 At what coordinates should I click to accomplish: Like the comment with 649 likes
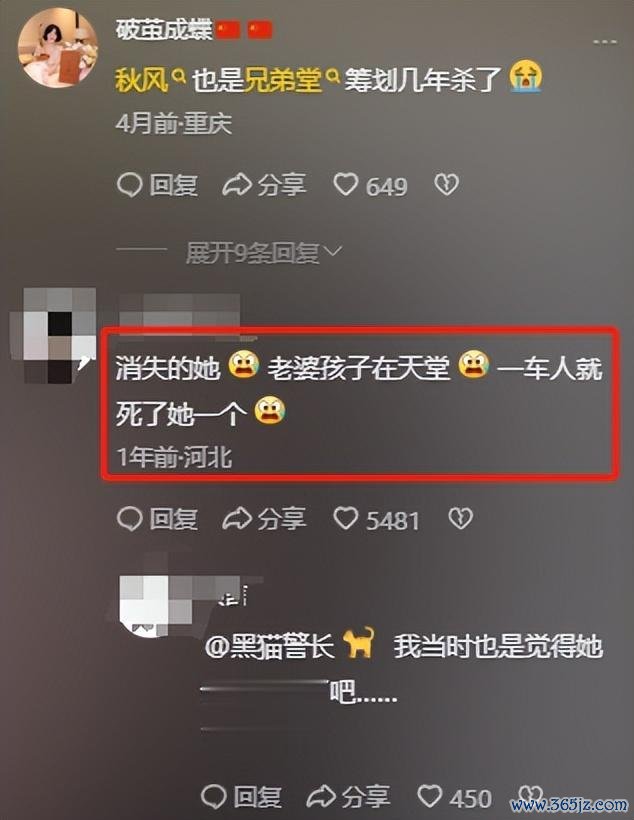[346, 185]
